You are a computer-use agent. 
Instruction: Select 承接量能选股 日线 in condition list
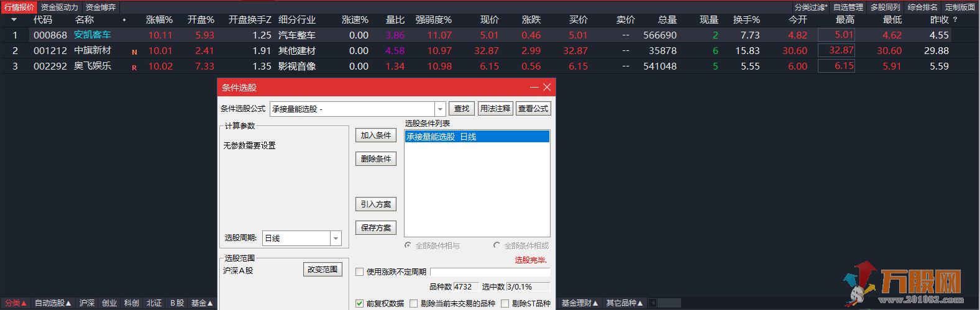477,137
